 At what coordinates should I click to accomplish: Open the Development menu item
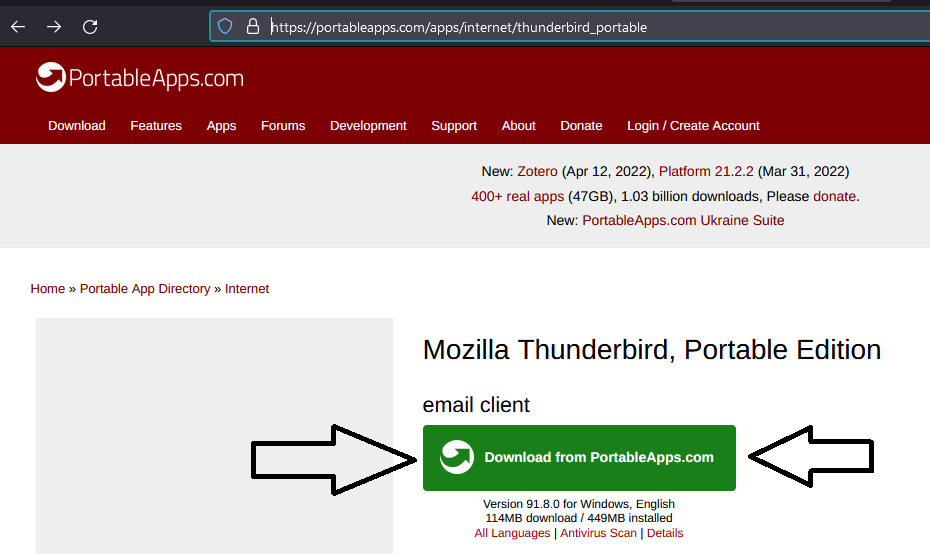click(x=368, y=126)
